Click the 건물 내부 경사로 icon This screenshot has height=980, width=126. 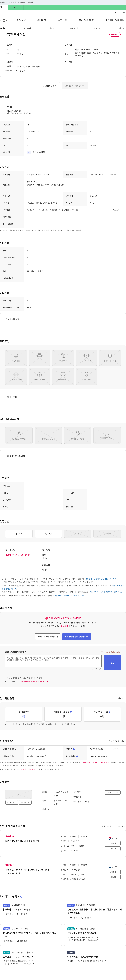tap(107, 436)
